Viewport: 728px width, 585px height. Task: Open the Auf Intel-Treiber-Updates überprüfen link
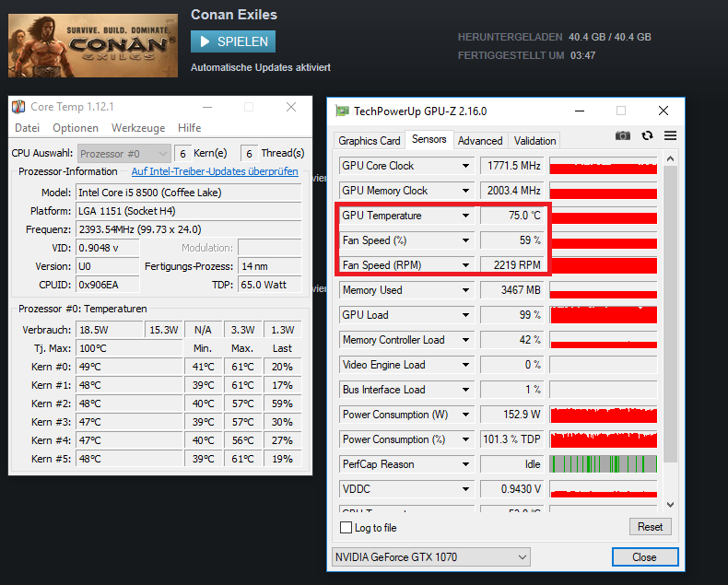click(215, 171)
